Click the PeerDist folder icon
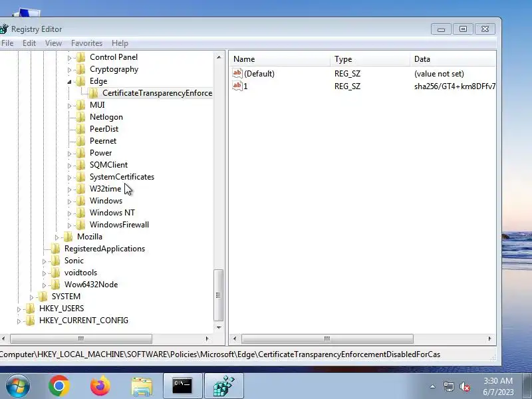 click(x=80, y=129)
